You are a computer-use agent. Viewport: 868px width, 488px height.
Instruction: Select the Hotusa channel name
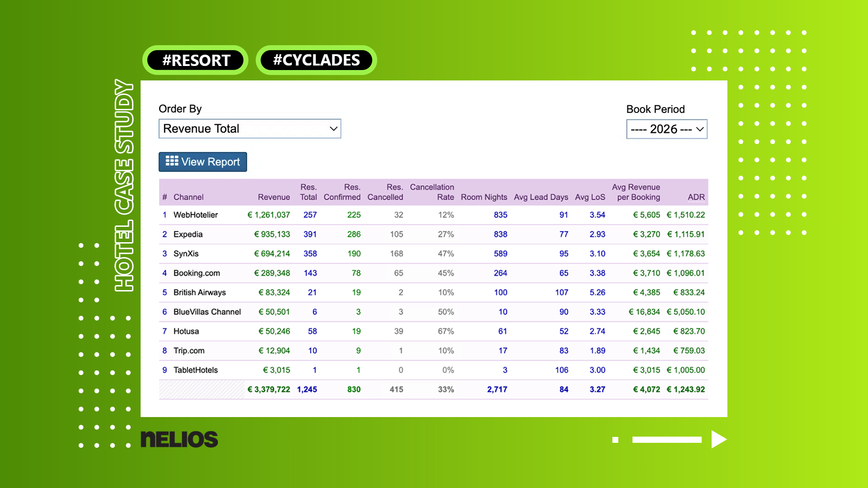click(x=186, y=331)
